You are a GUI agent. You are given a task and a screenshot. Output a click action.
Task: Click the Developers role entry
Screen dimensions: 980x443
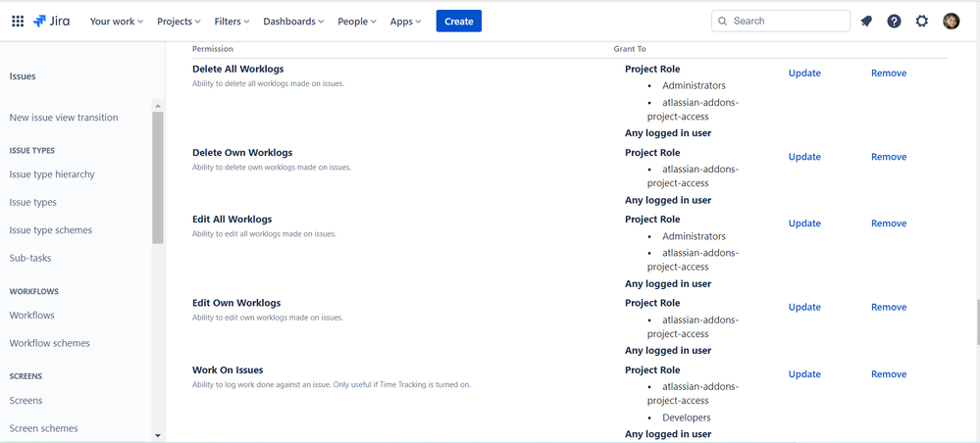point(687,418)
